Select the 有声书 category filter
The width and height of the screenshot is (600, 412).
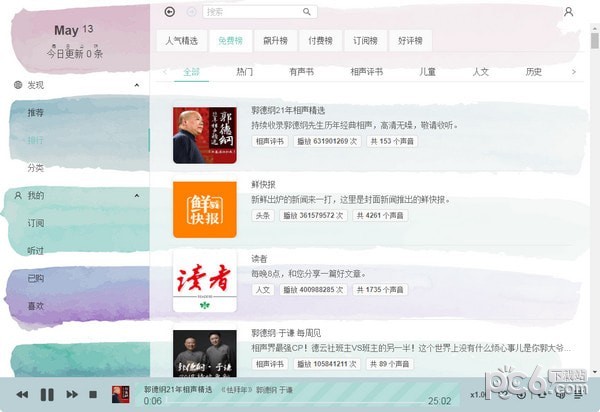click(x=302, y=72)
